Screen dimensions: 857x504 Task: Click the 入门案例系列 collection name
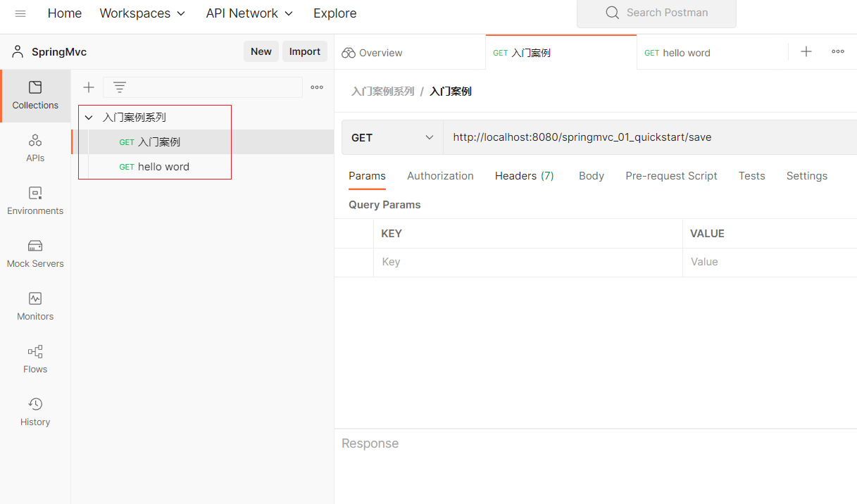(x=135, y=118)
